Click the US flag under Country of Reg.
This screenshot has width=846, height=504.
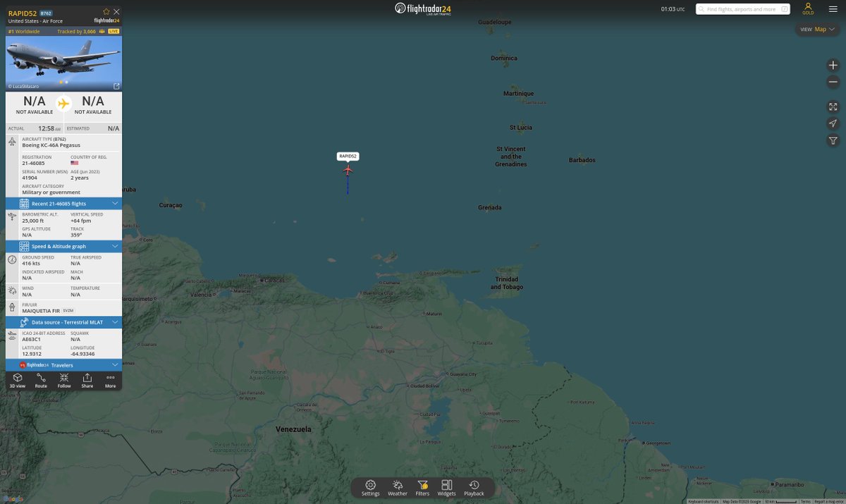(75, 163)
